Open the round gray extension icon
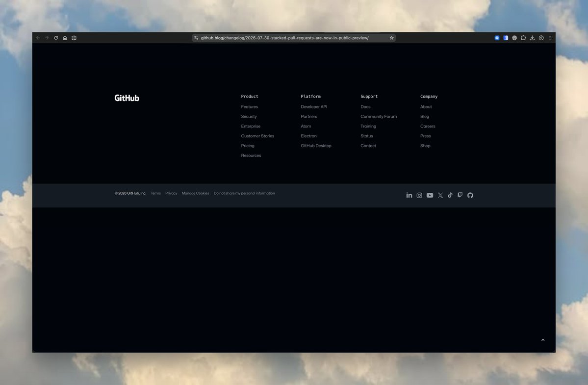Viewport: 588px width, 385px height. click(x=514, y=38)
